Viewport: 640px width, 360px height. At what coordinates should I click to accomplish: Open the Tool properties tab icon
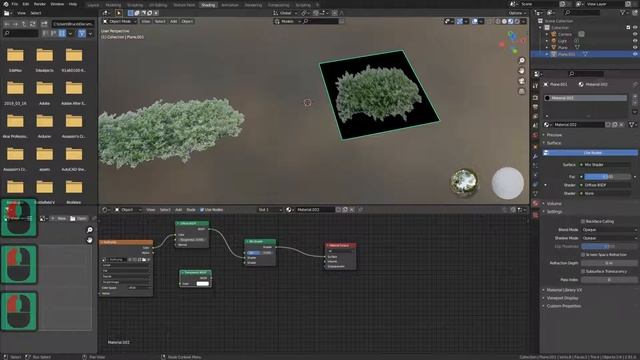pos(535,86)
